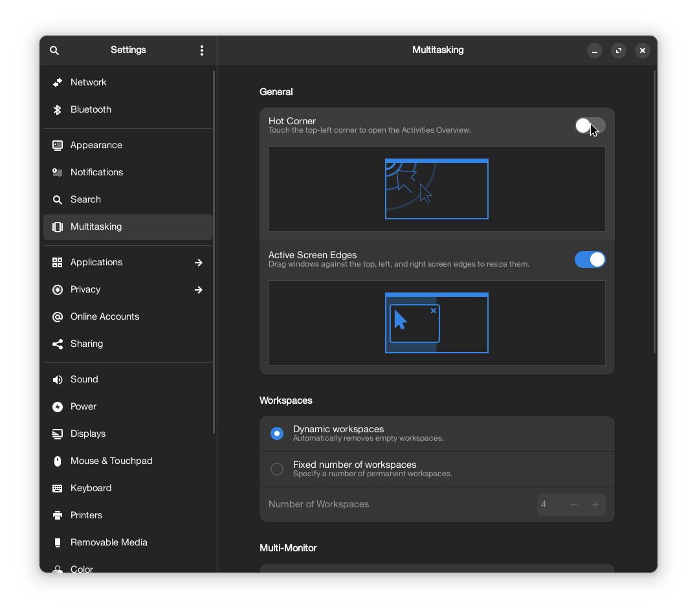The image size is (697, 616).
Task: Click the Network icon in sidebar
Action: click(x=58, y=83)
